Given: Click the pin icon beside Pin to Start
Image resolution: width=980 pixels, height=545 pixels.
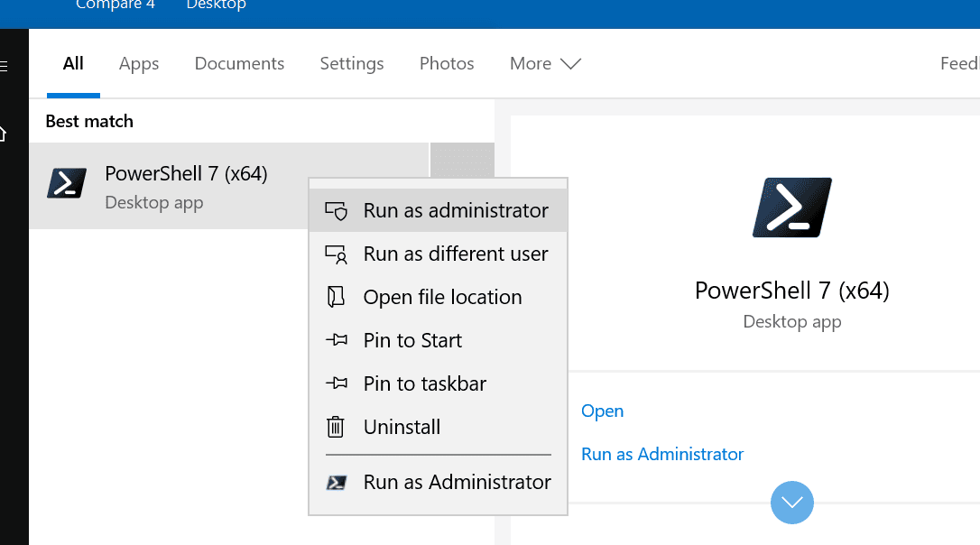Looking at the screenshot, I should coord(337,340).
